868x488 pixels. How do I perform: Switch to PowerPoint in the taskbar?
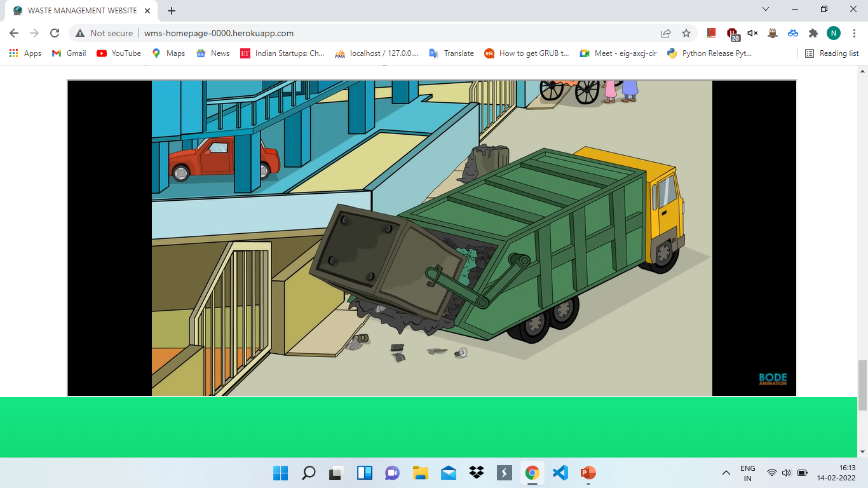click(x=588, y=473)
